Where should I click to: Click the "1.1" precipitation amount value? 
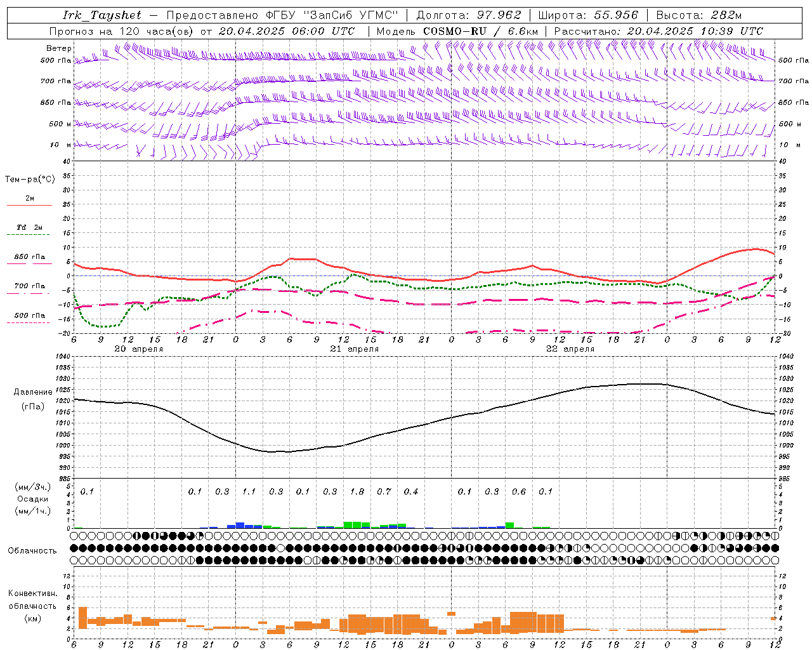click(x=249, y=491)
